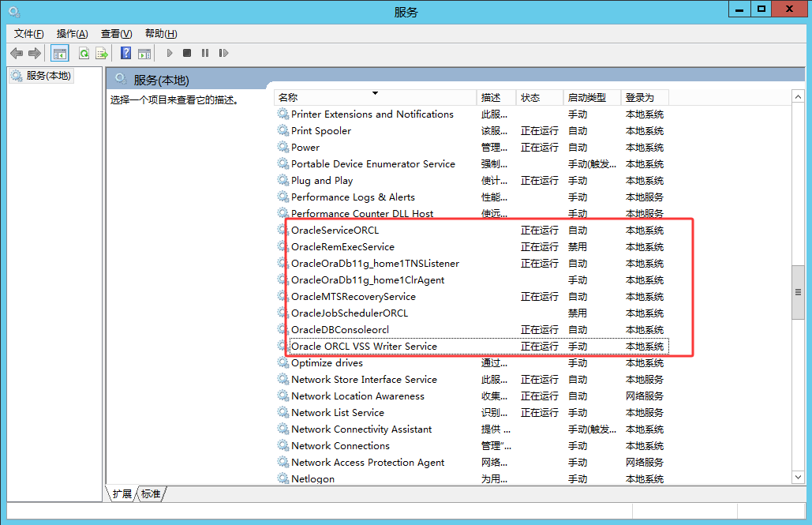Select Performance Counter DLL Host row

472,213
